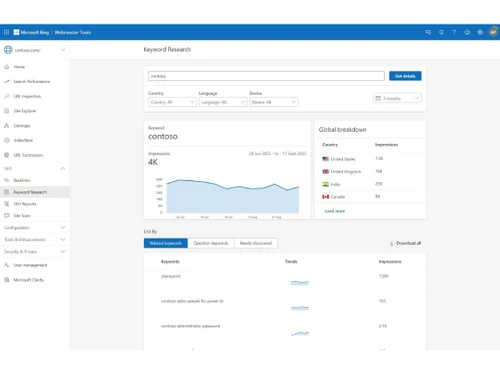The width and height of the screenshot is (500, 375).
Task: Click Impressions header in keywords table
Action: (x=390, y=262)
